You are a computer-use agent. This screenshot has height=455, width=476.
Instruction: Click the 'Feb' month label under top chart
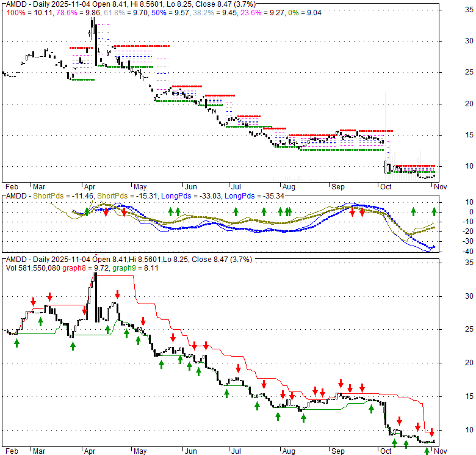[x=12, y=187]
